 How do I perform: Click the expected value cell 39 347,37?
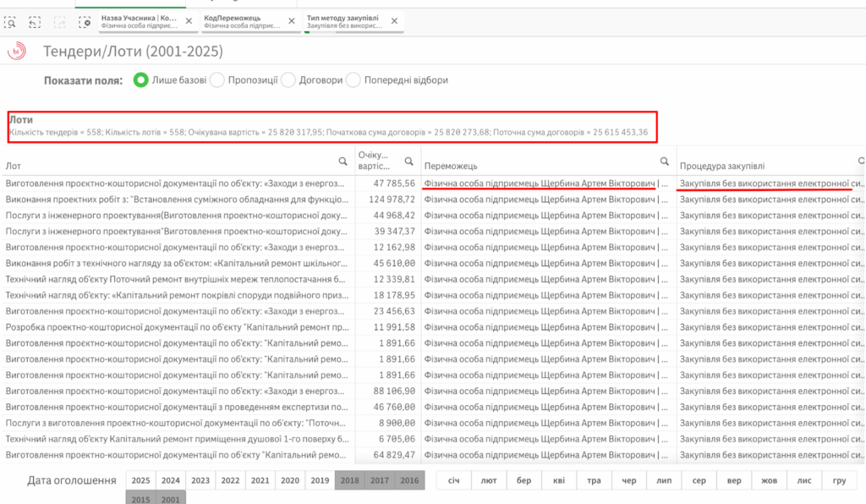click(x=387, y=232)
